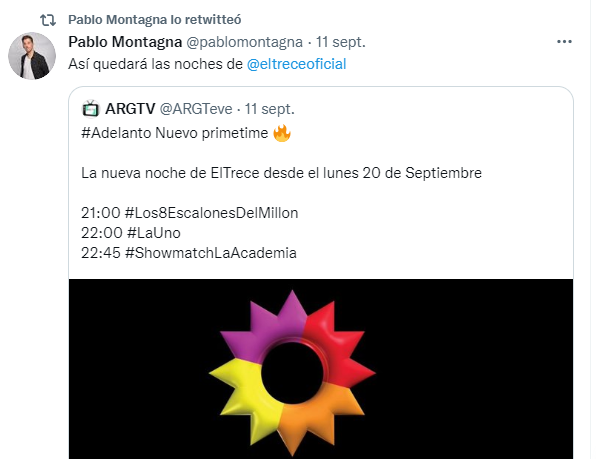Open the @eltreceoficial mention link

click(x=296, y=64)
